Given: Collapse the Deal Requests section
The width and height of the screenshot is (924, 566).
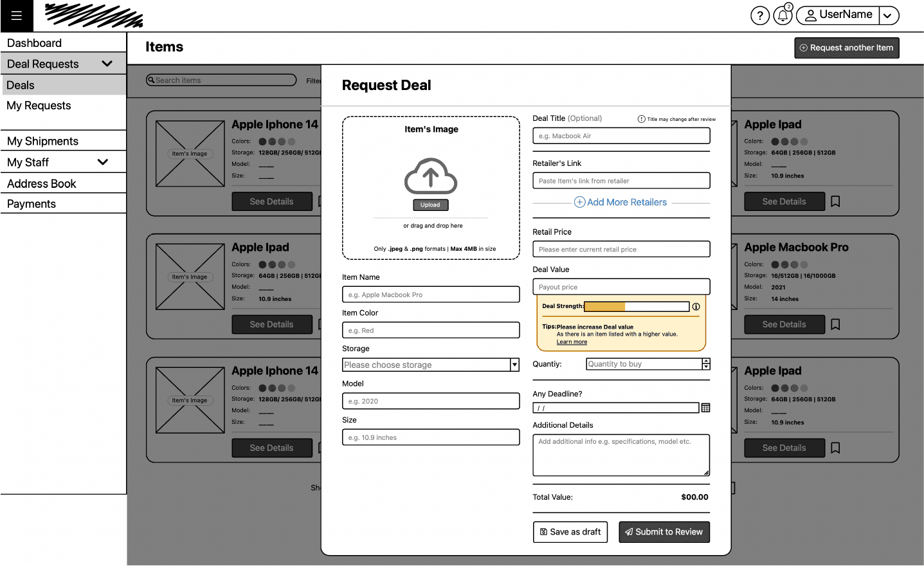Looking at the screenshot, I should tap(107, 64).
